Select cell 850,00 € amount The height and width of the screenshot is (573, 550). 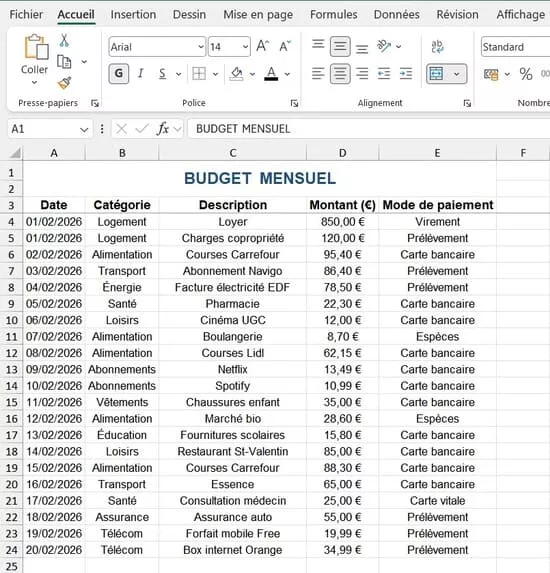(x=342, y=221)
